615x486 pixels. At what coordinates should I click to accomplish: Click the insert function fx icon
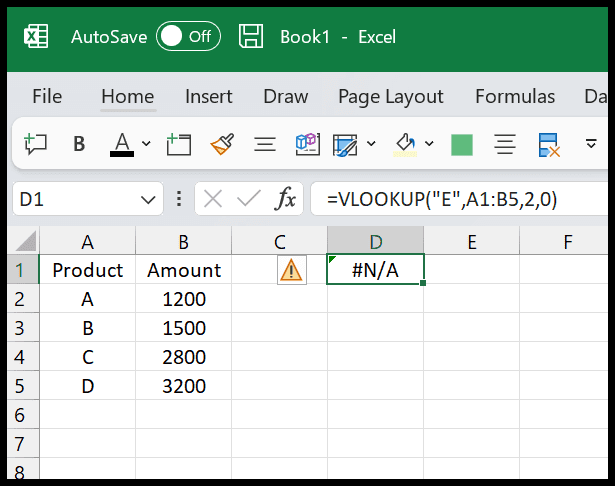tap(286, 198)
